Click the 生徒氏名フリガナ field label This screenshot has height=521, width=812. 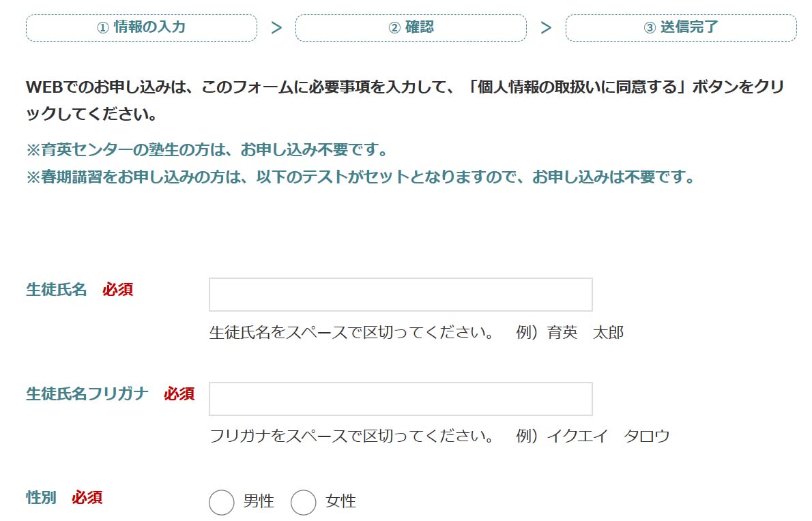tap(87, 393)
